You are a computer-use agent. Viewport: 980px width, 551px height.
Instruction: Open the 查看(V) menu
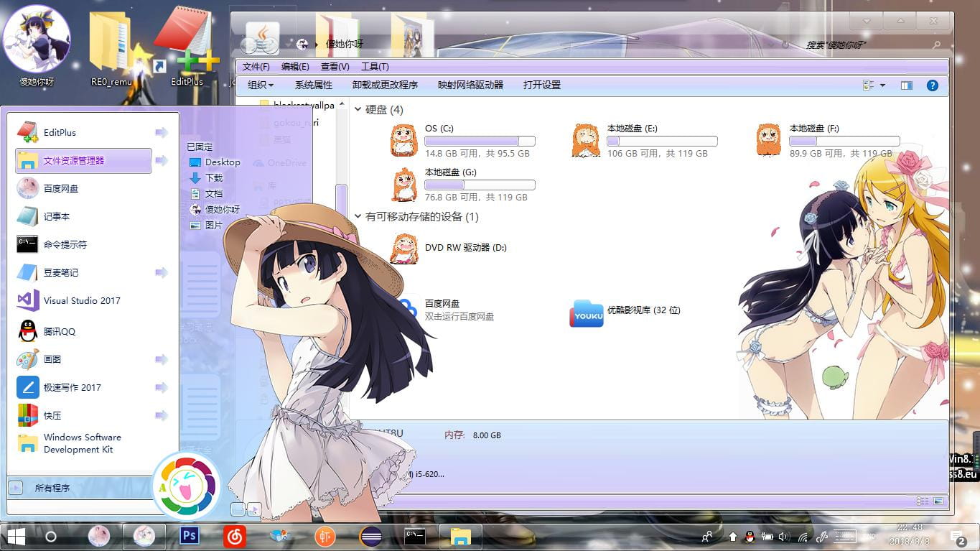coord(335,66)
